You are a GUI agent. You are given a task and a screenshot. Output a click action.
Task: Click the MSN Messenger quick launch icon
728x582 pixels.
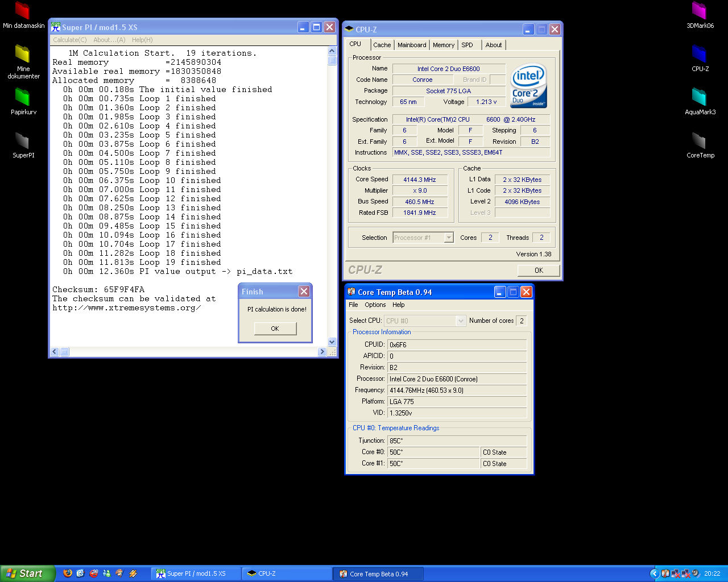pyautogui.click(x=107, y=573)
